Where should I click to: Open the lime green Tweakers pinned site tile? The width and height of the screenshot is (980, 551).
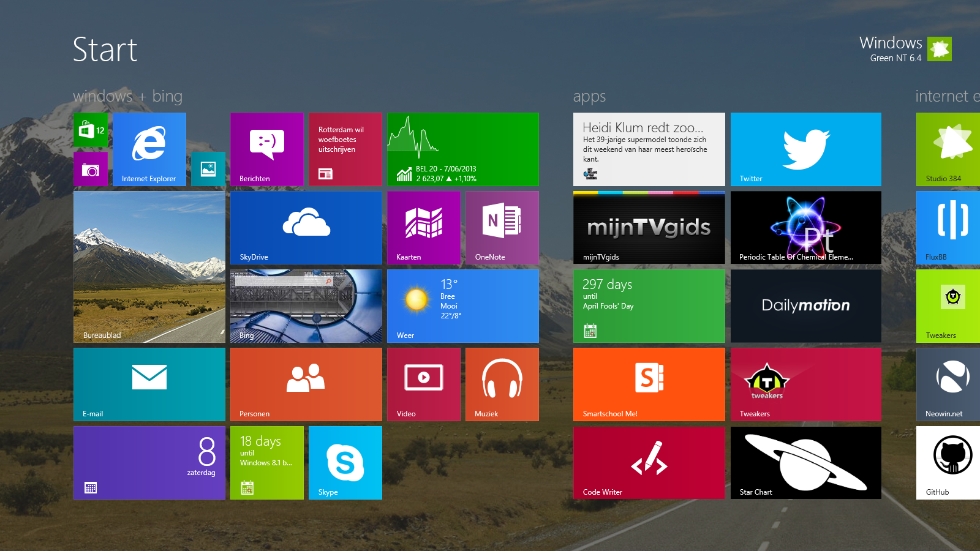(x=948, y=306)
